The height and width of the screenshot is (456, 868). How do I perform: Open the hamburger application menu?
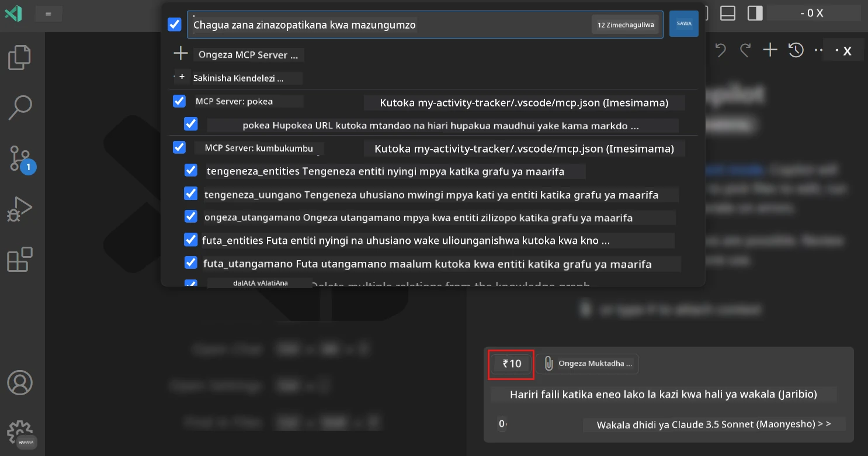pos(48,13)
